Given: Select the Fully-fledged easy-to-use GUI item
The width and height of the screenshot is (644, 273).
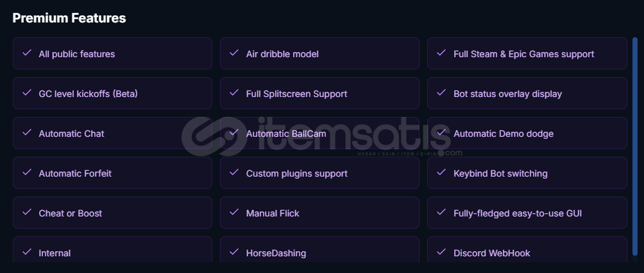Looking at the screenshot, I should (527, 213).
